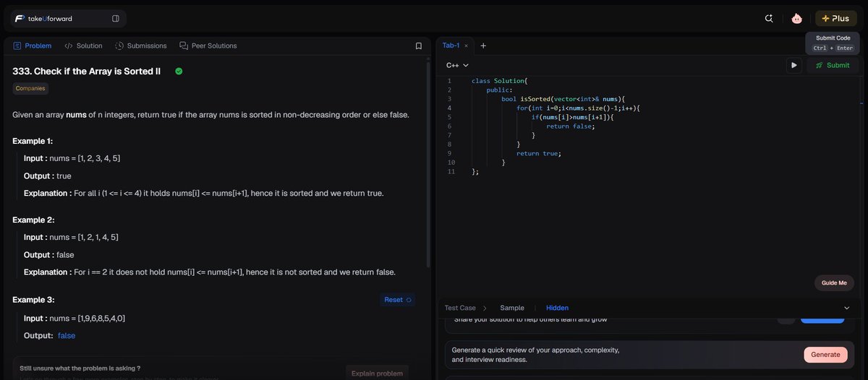Open the takeUforward home logo

(43, 18)
